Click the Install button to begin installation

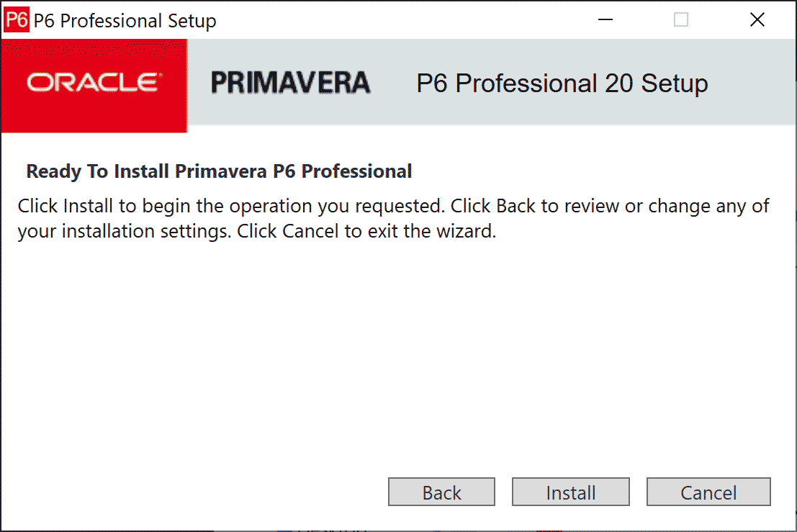[570, 492]
